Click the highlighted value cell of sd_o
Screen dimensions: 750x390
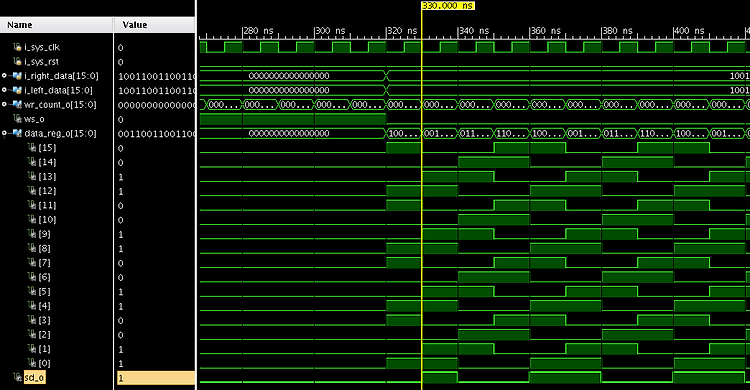pyautogui.click(x=156, y=378)
